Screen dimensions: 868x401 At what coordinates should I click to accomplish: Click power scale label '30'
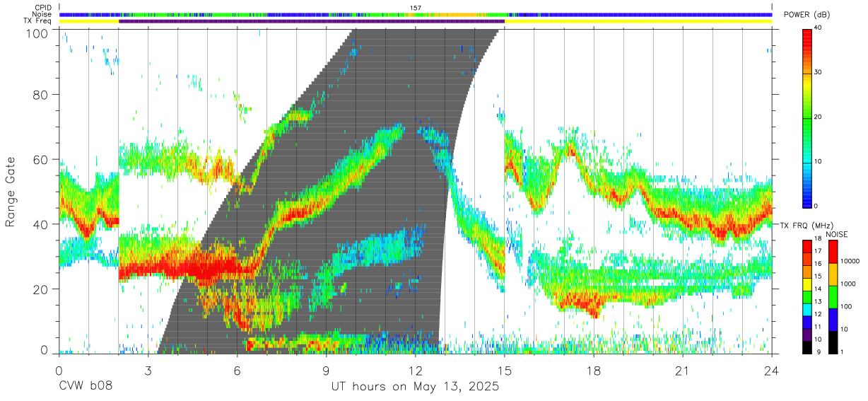(818, 72)
